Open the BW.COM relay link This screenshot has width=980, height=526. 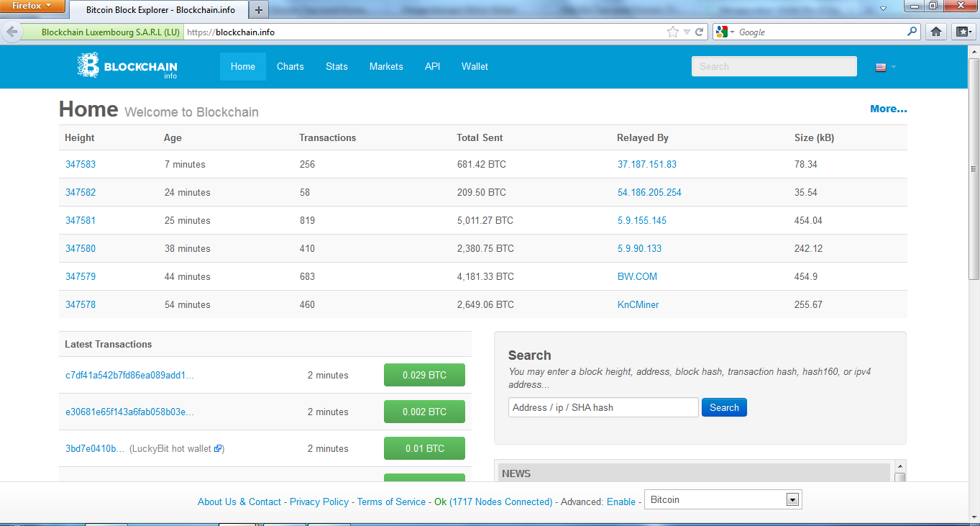coord(637,276)
